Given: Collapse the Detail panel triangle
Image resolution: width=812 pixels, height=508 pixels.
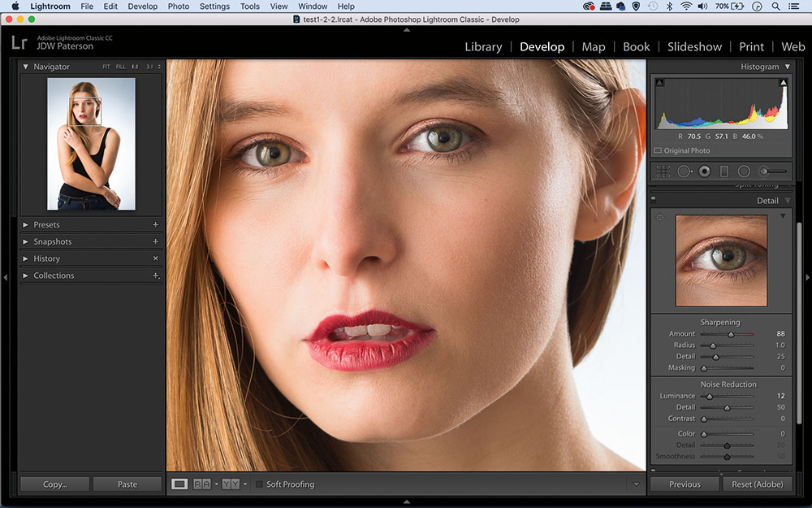Looking at the screenshot, I should (787, 201).
